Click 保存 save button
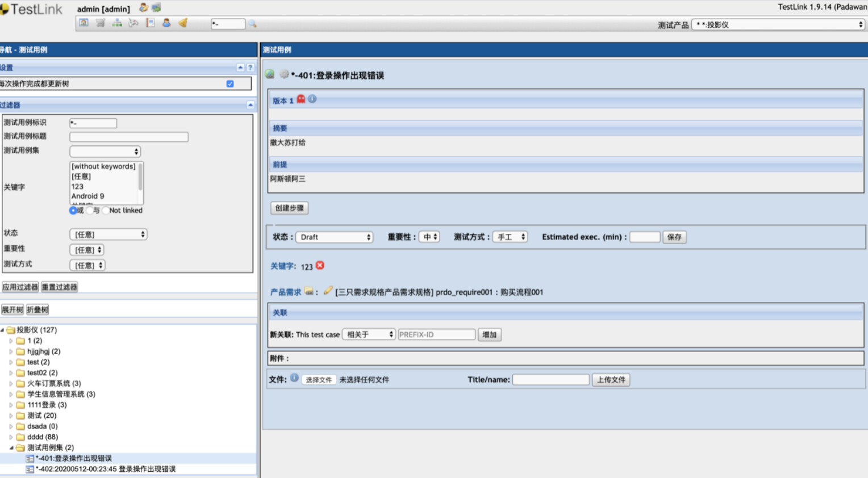868x478 pixels. pos(674,237)
